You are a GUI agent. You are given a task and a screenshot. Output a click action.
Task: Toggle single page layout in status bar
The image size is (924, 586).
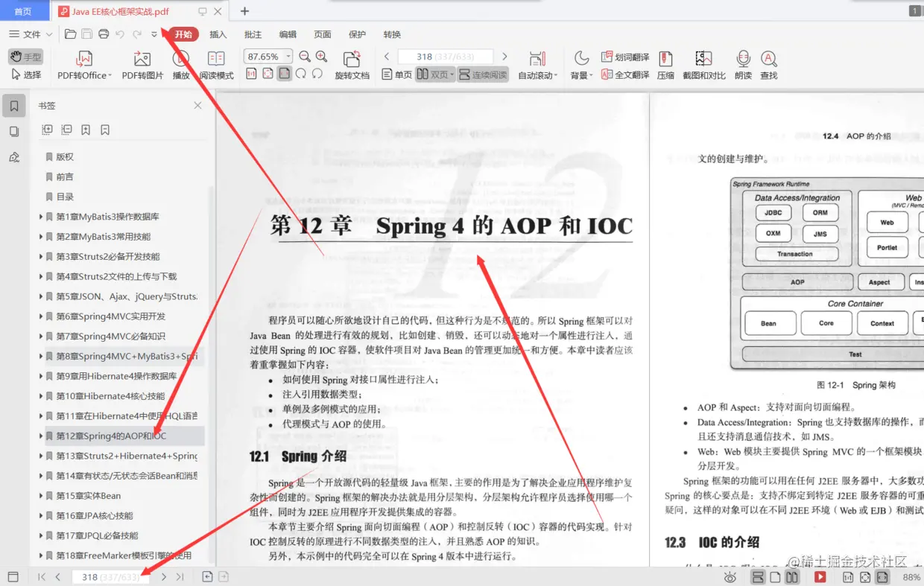click(775, 577)
